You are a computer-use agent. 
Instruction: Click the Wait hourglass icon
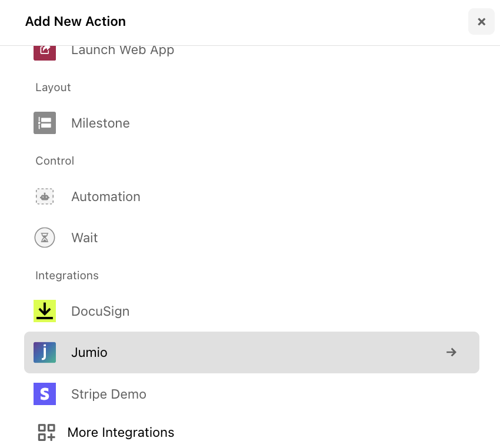45,238
